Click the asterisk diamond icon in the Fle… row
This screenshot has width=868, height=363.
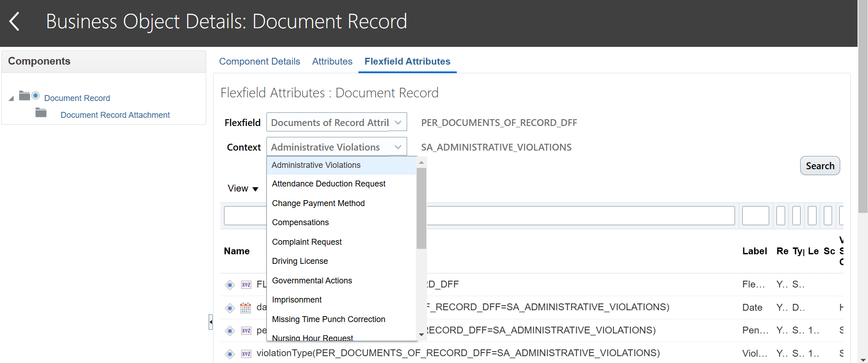[230, 285]
